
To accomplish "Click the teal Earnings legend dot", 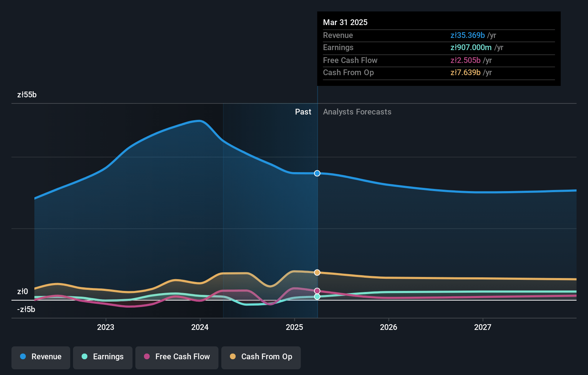I will (x=85, y=356).
